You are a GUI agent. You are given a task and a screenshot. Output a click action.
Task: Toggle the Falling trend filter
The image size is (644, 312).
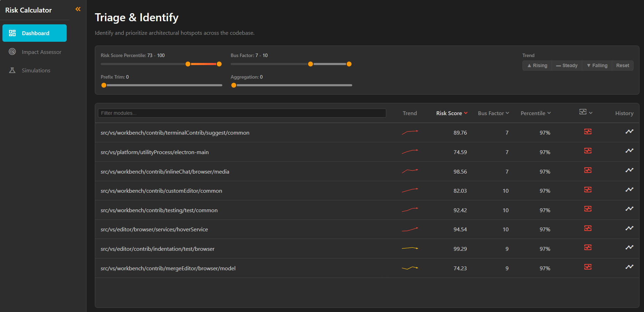[597, 65]
